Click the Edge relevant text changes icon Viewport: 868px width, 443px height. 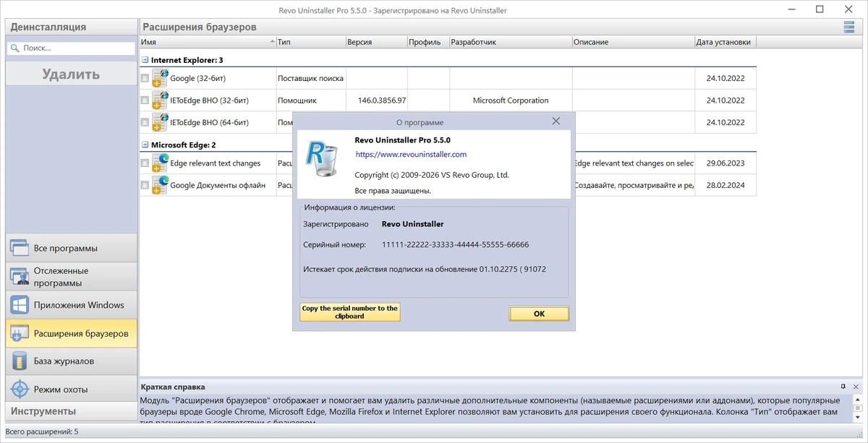pos(160,163)
